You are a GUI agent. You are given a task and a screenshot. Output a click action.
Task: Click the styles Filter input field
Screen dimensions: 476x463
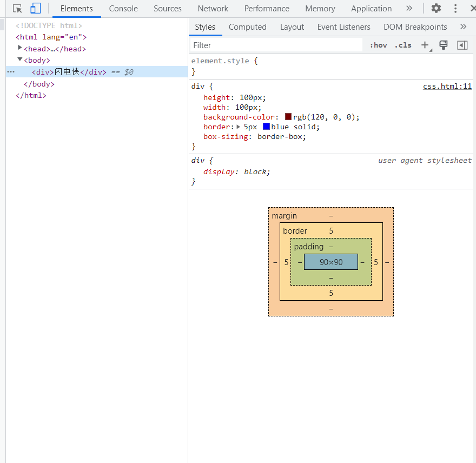point(276,45)
